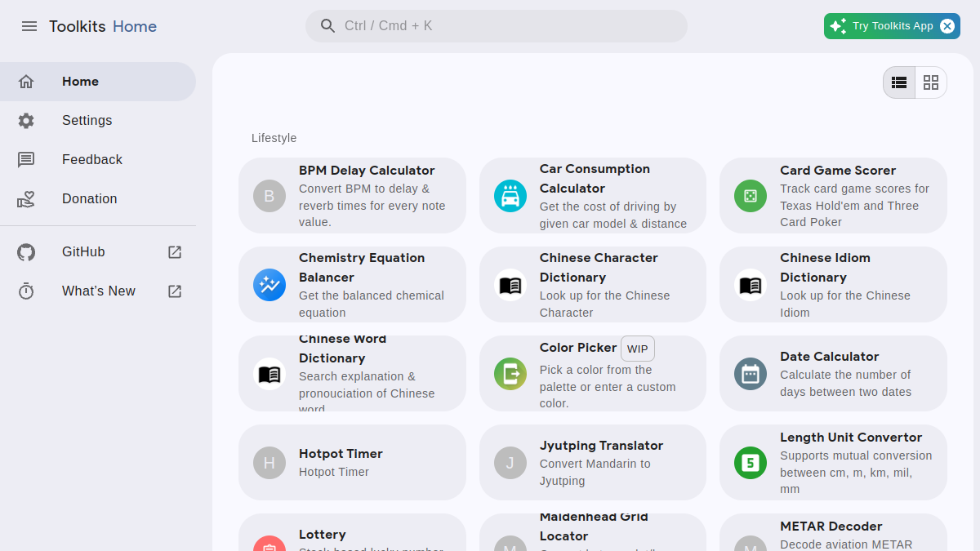Click the external-link icon next to What's New

175,291
